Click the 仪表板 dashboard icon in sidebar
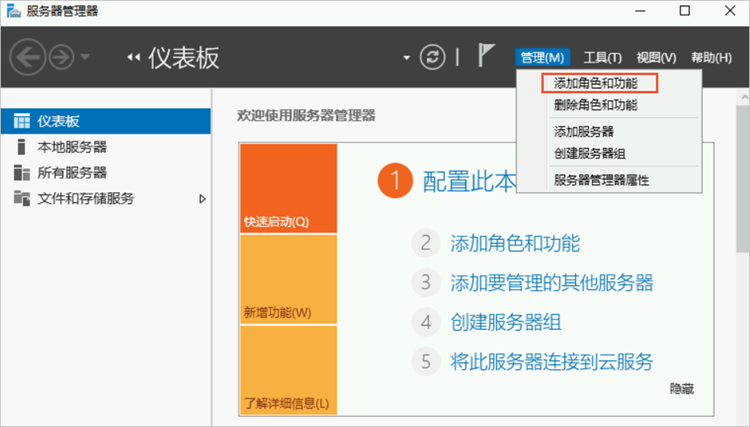Image resolution: width=750 pixels, height=427 pixels. [x=22, y=121]
